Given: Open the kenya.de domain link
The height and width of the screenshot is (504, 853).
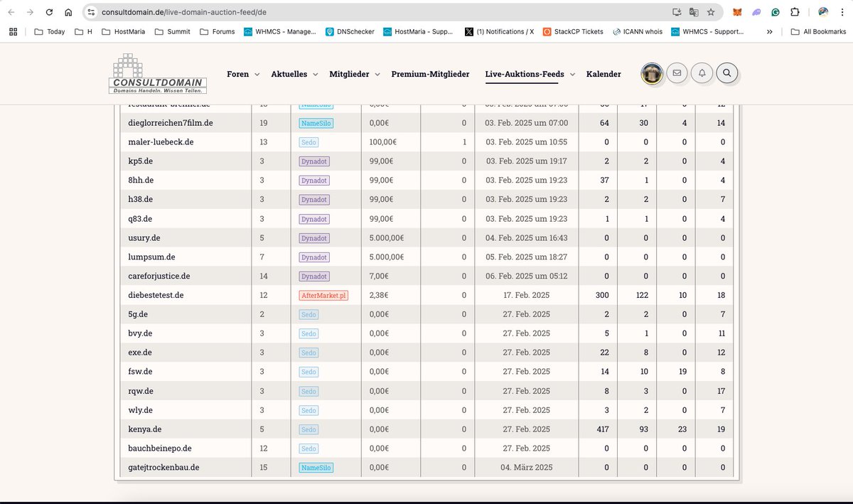Looking at the screenshot, I should 144,429.
